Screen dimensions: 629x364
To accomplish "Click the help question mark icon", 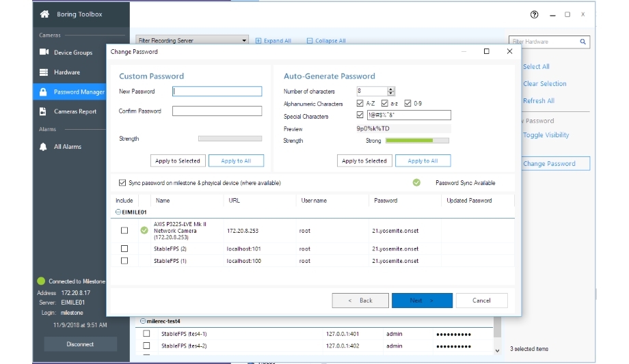I will click(x=534, y=14).
